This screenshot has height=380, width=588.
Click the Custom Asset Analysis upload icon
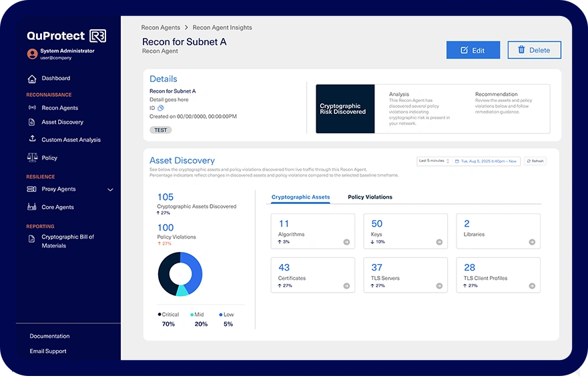pos(32,139)
